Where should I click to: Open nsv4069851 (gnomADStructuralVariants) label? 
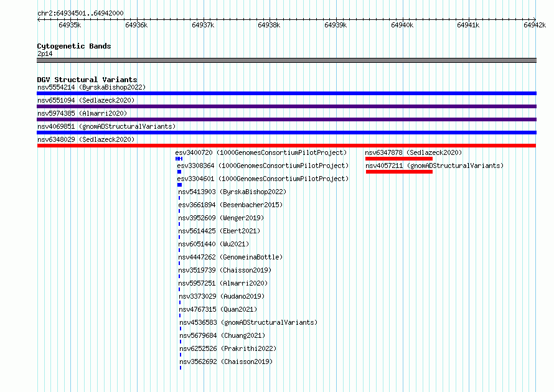point(106,126)
